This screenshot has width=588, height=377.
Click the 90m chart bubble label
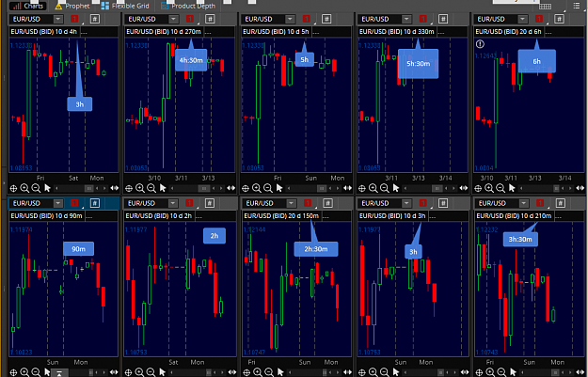[x=78, y=249]
